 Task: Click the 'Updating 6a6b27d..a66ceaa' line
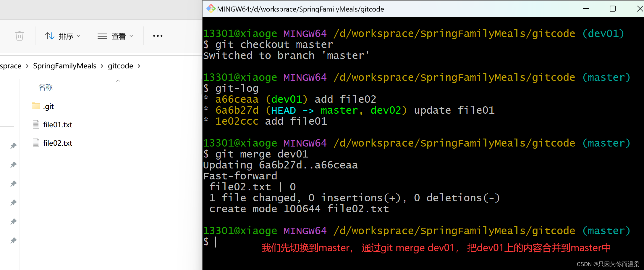(281, 165)
